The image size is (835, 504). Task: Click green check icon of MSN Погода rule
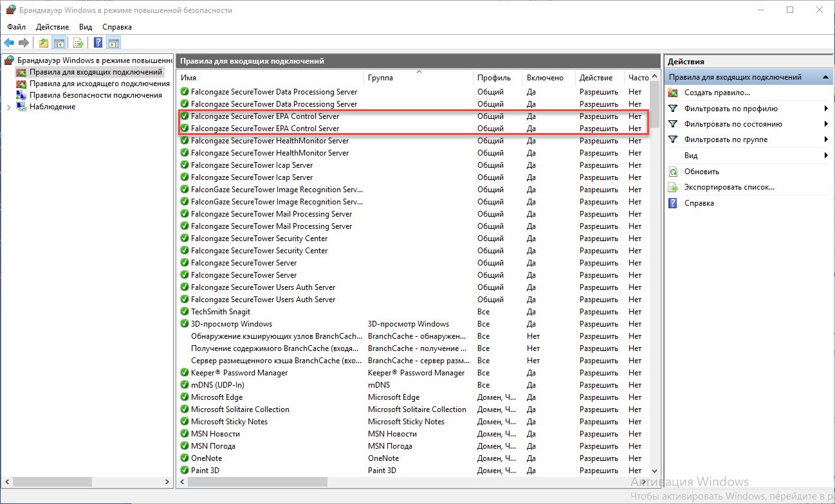pos(185,446)
